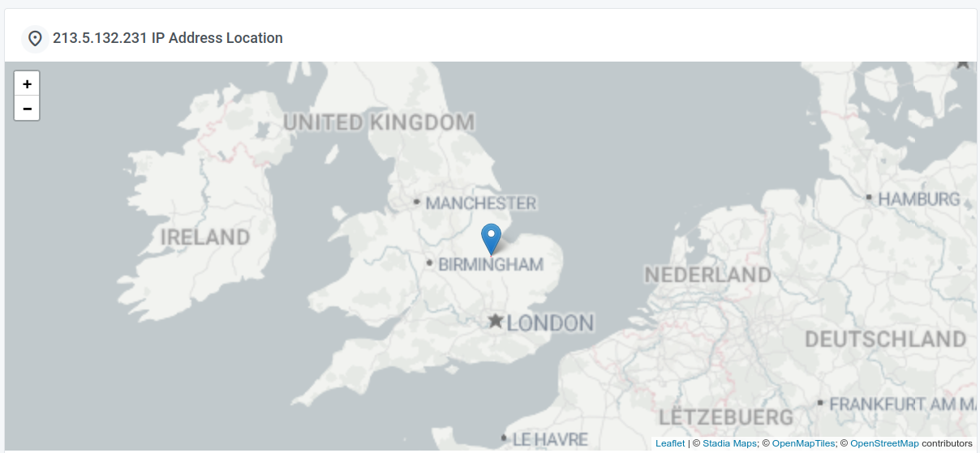Click the Hamburg city label

pos(918,199)
